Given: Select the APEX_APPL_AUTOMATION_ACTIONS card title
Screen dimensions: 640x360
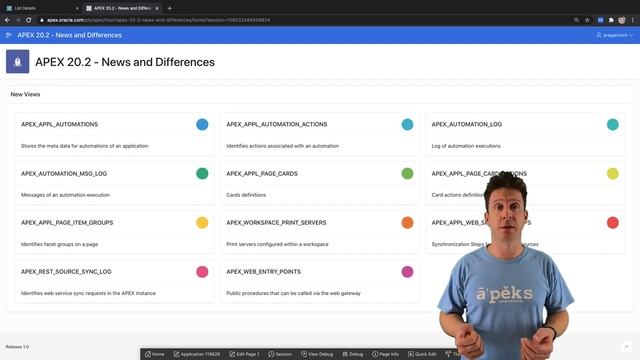Looking at the screenshot, I should (277, 124).
